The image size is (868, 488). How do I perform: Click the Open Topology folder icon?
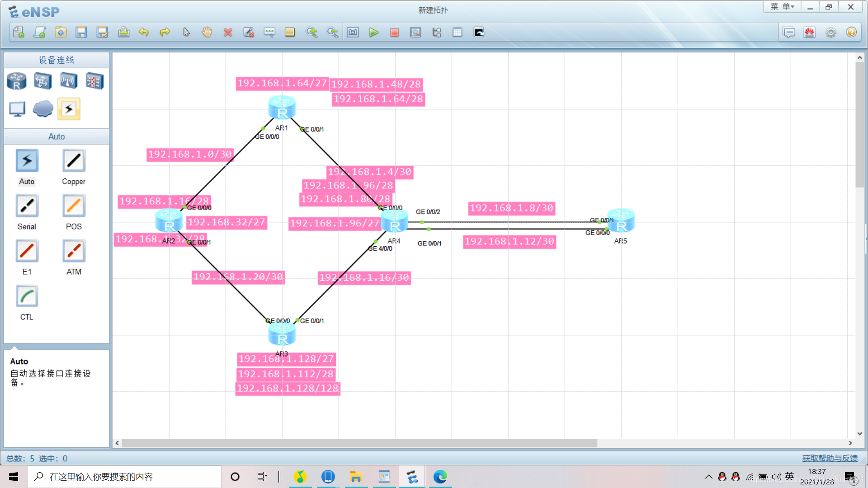[x=61, y=32]
